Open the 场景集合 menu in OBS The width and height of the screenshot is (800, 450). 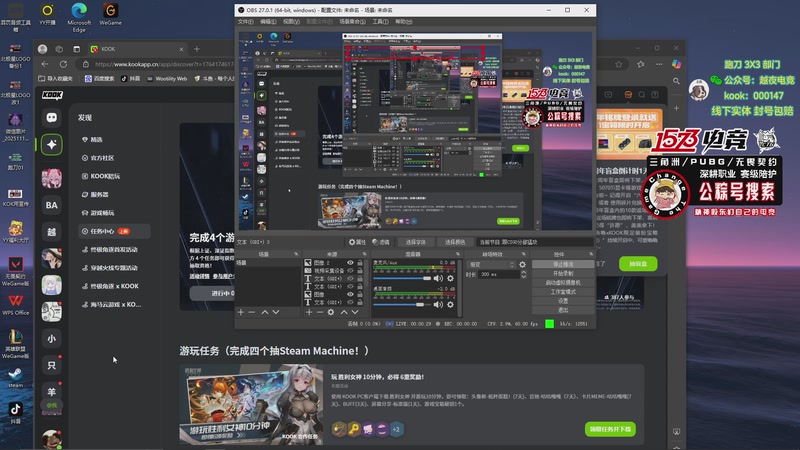pos(352,21)
